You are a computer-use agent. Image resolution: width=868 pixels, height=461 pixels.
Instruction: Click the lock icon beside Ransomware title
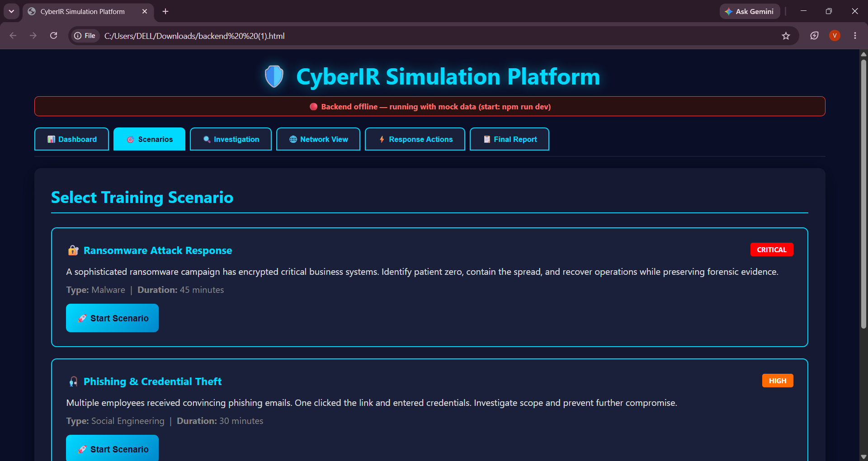(x=73, y=250)
